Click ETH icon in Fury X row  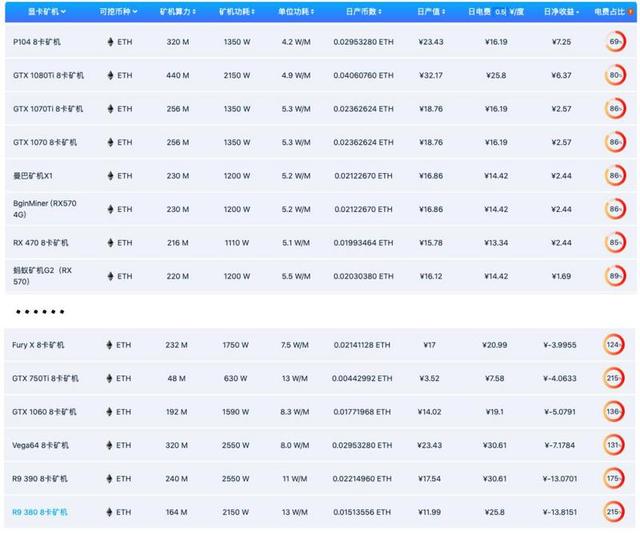(109, 345)
